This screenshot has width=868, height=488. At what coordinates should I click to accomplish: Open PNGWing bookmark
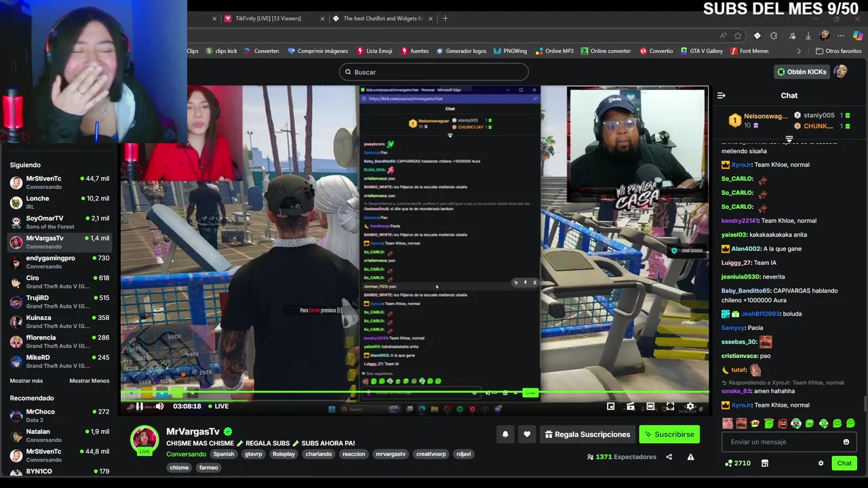coord(510,51)
